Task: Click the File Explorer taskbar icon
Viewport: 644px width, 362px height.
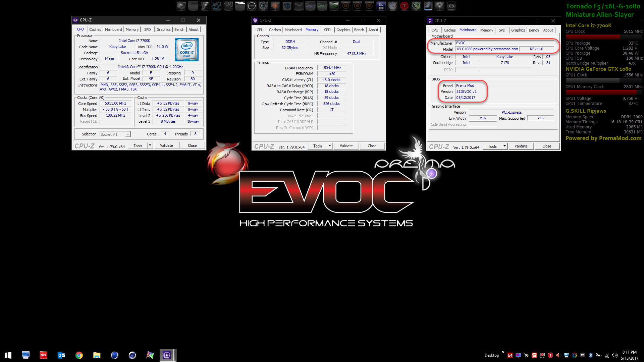Action: coord(97,355)
